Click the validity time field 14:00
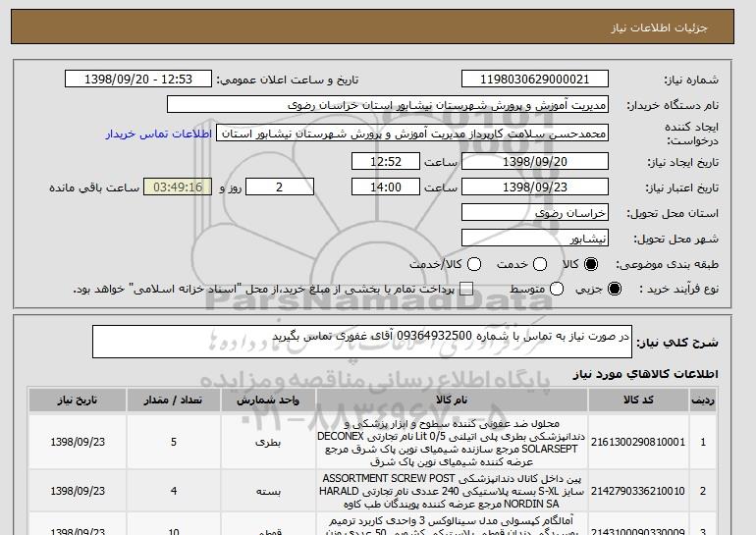Viewport: 756px width, 535px height. click(x=386, y=187)
